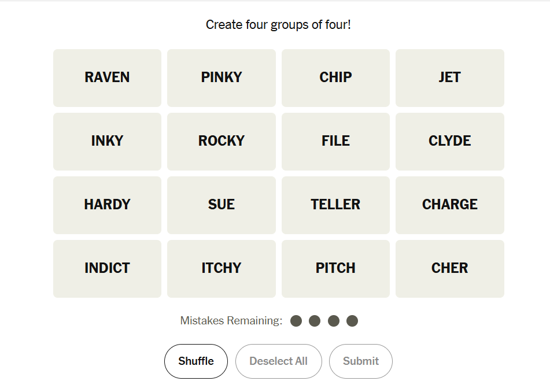Select the INKY tile
550x392 pixels.
pos(107,142)
